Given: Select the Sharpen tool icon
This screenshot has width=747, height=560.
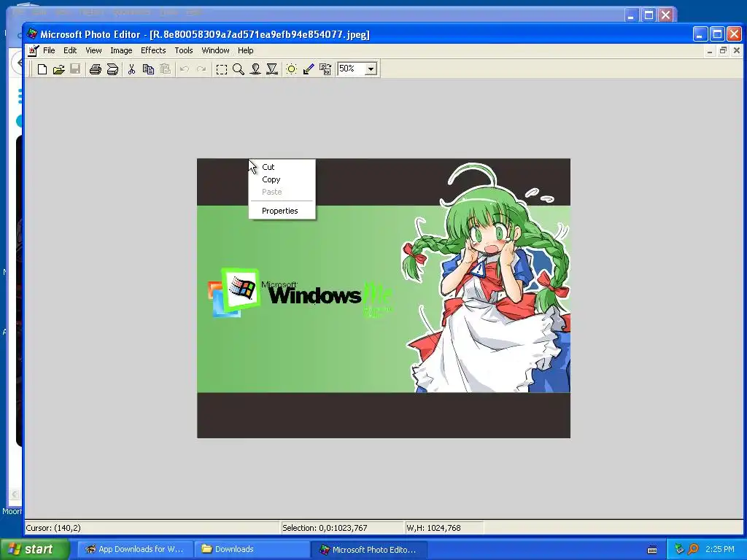Looking at the screenshot, I should pos(272,69).
